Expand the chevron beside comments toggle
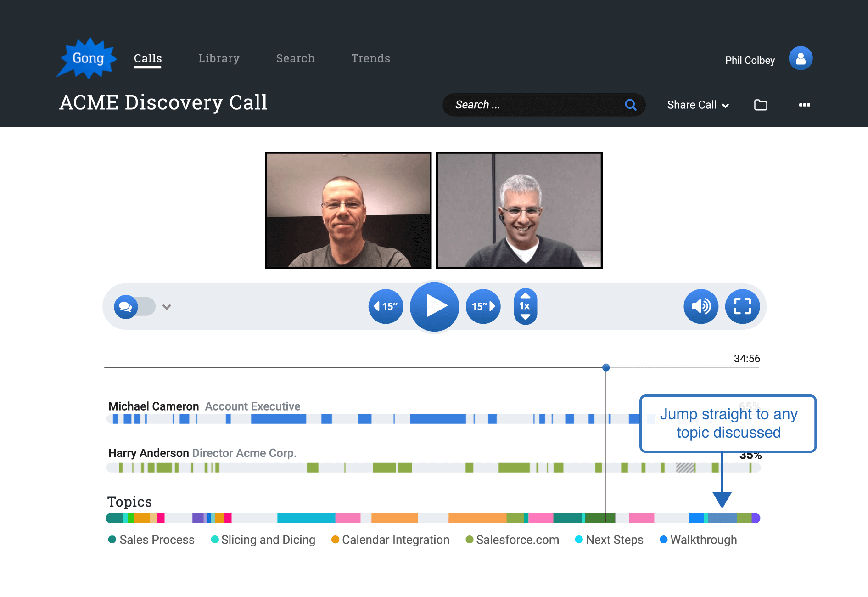Screen dimensions: 868x597 167,307
